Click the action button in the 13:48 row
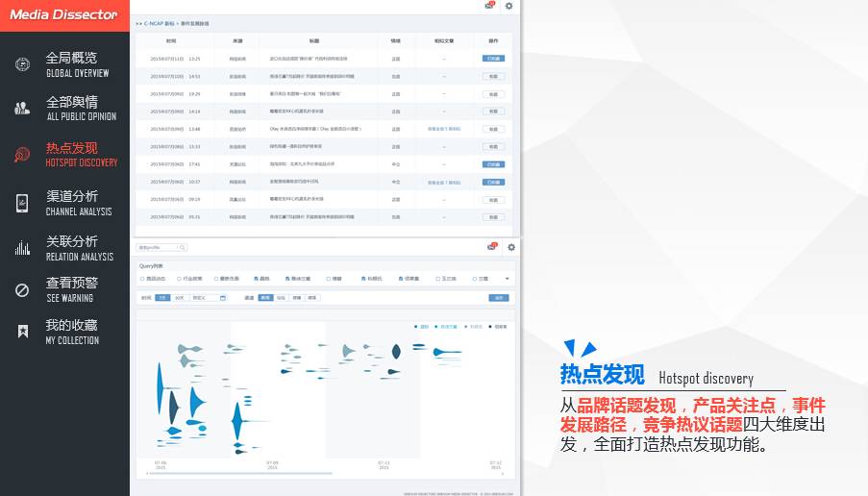 [493, 129]
